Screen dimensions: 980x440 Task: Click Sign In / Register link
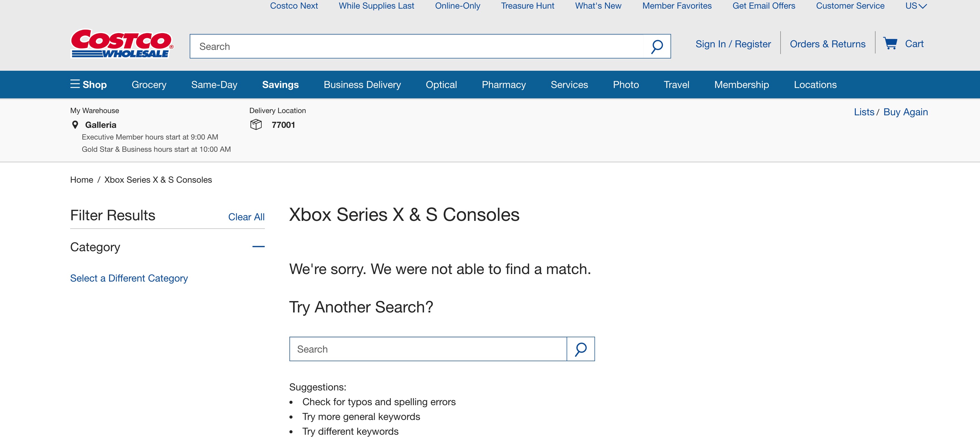[733, 44]
